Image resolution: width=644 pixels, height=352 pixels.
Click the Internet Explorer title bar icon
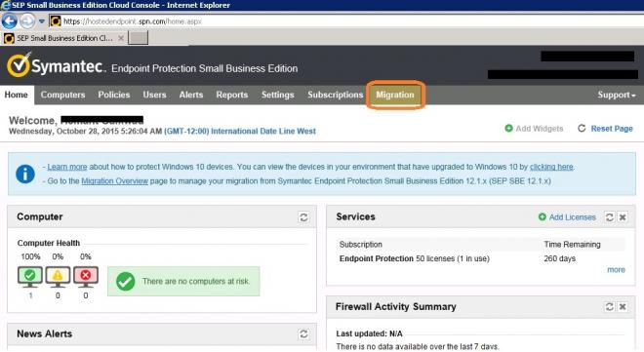(5, 5)
